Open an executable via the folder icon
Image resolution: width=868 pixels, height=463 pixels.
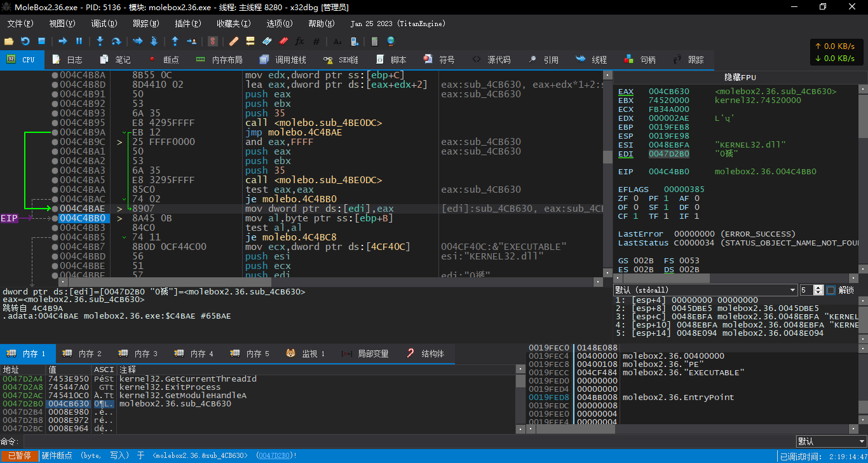click(9, 41)
